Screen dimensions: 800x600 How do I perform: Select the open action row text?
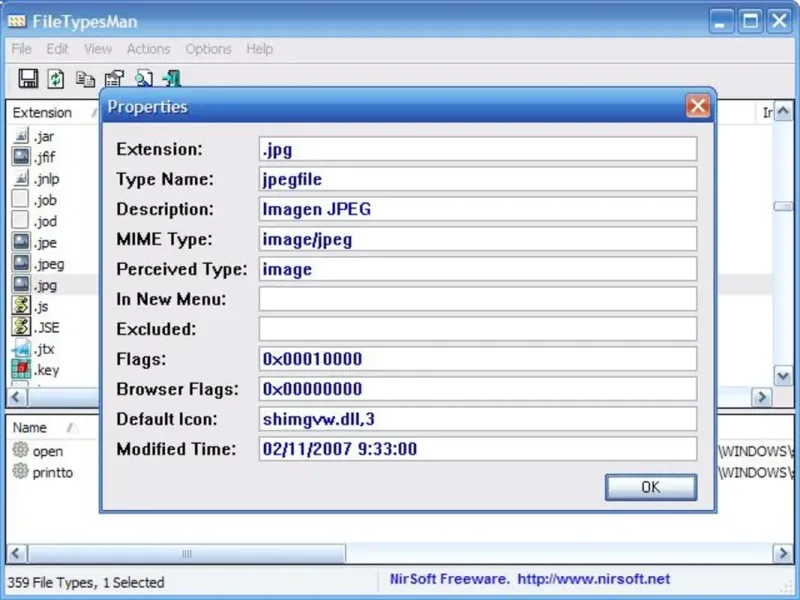tap(48, 452)
